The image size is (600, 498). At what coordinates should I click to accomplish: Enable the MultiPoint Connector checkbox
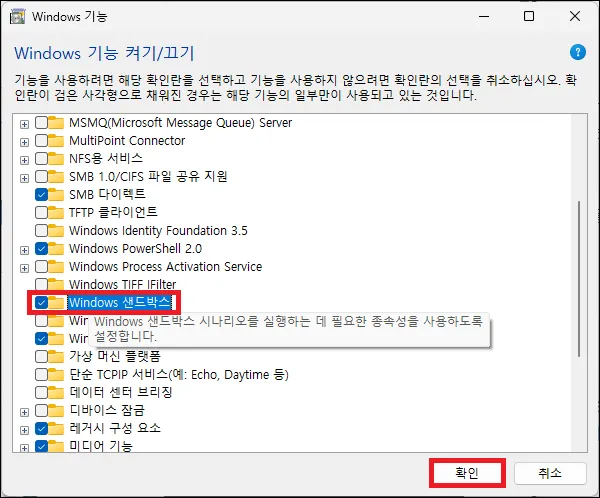click(x=41, y=140)
